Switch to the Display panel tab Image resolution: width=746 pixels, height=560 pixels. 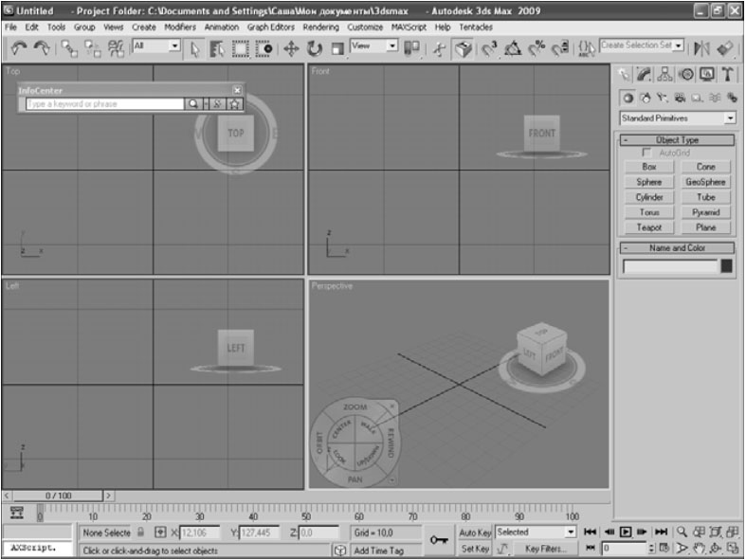pos(706,74)
